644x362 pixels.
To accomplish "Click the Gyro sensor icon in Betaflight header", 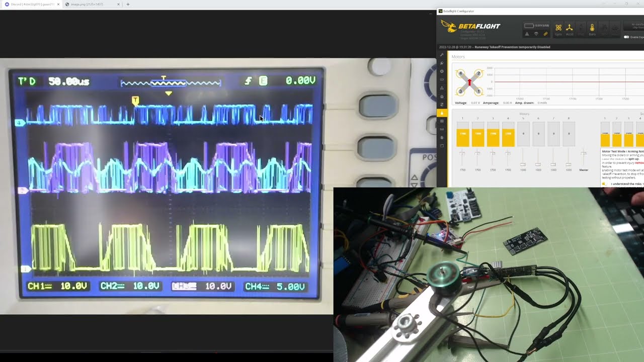I will pyautogui.click(x=558, y=29).
